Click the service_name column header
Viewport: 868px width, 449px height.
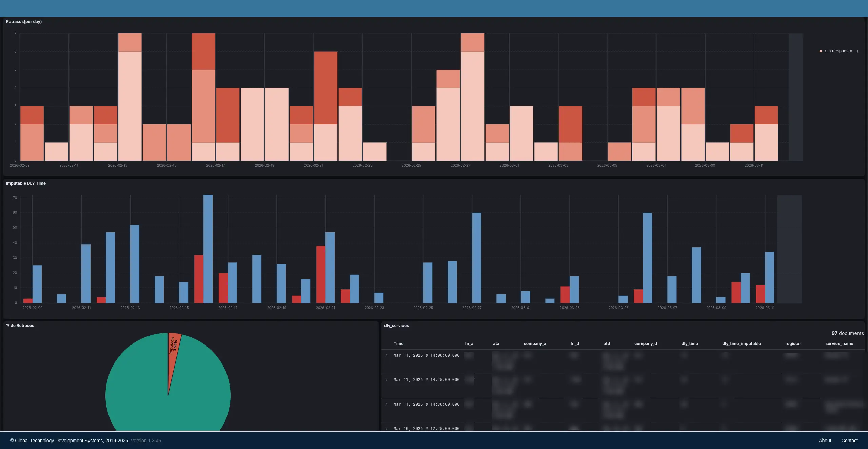click(x=839, y=344)
